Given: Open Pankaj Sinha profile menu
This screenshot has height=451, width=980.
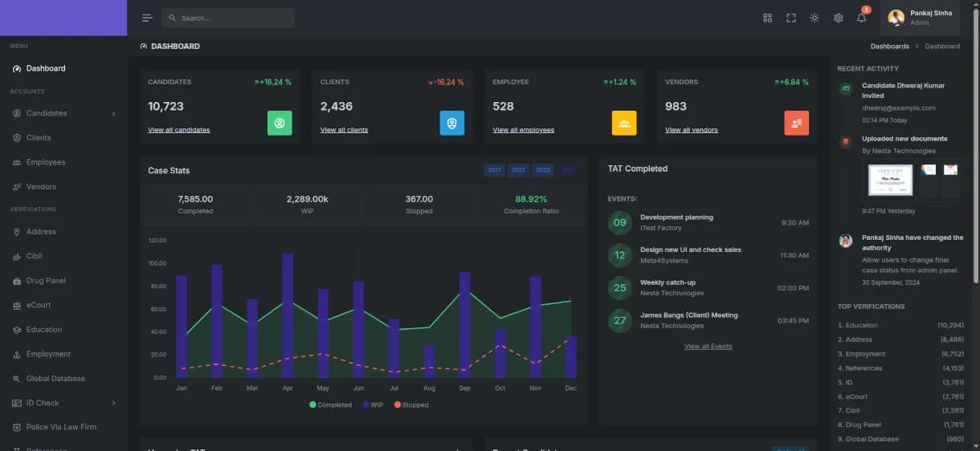Looking at the screenshot, I should (921, 18).
